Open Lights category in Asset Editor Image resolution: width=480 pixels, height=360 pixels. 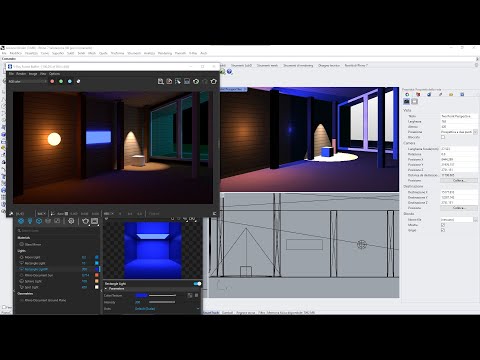pyautogui.click(x=30, y=221)
